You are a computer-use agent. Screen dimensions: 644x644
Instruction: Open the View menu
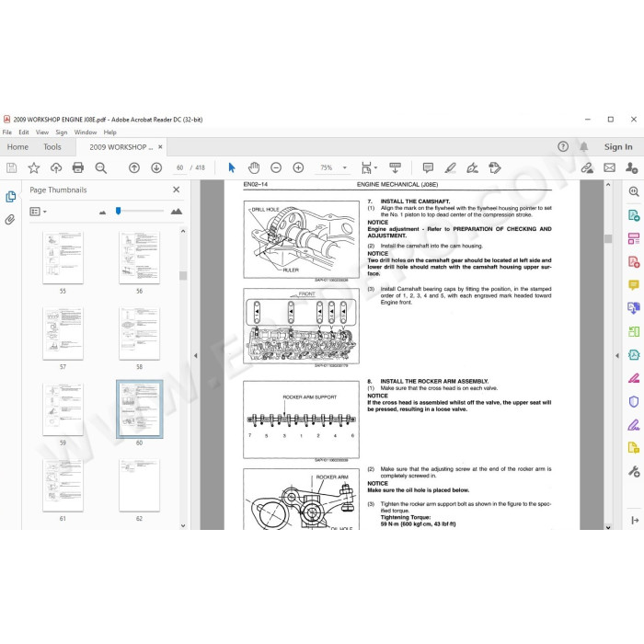[42, 132]
